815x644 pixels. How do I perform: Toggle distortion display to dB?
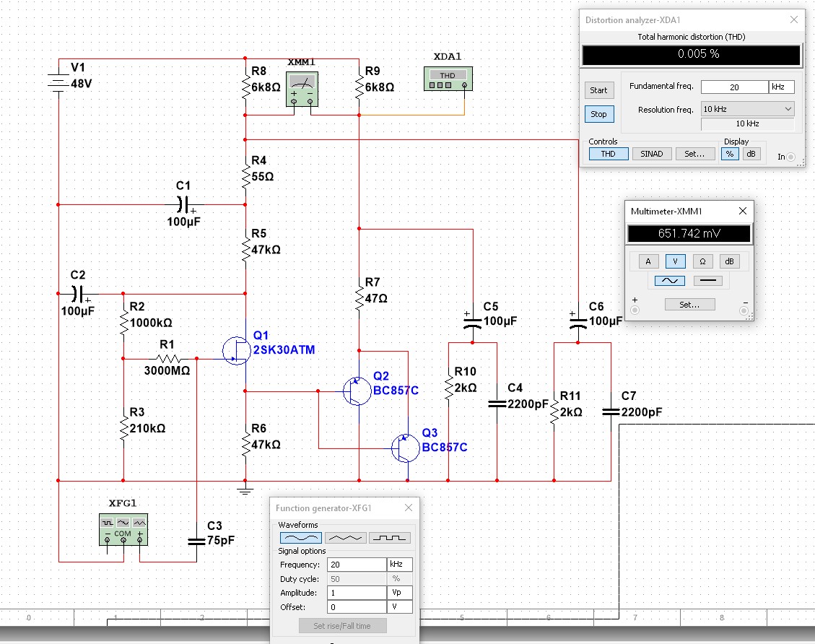point(752,154)
